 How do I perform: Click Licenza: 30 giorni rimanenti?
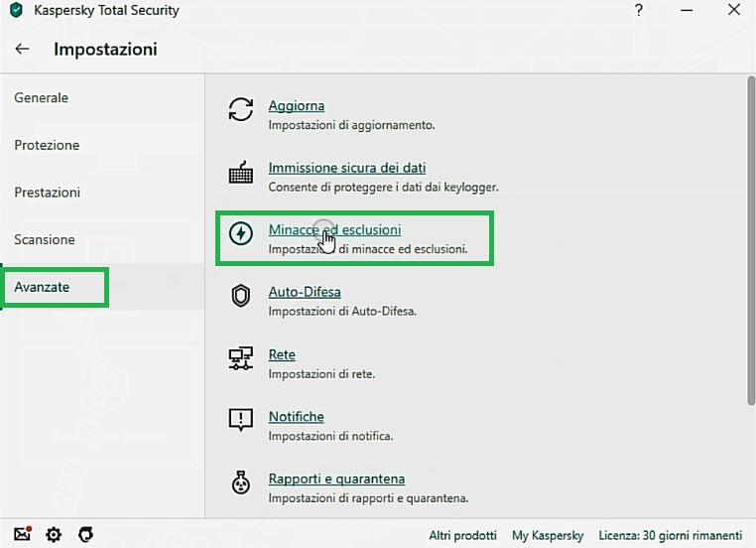coord(670,535)
